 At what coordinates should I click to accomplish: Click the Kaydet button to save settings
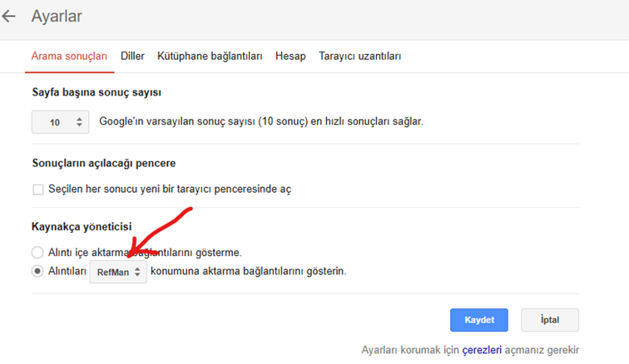tap(479, 320)
